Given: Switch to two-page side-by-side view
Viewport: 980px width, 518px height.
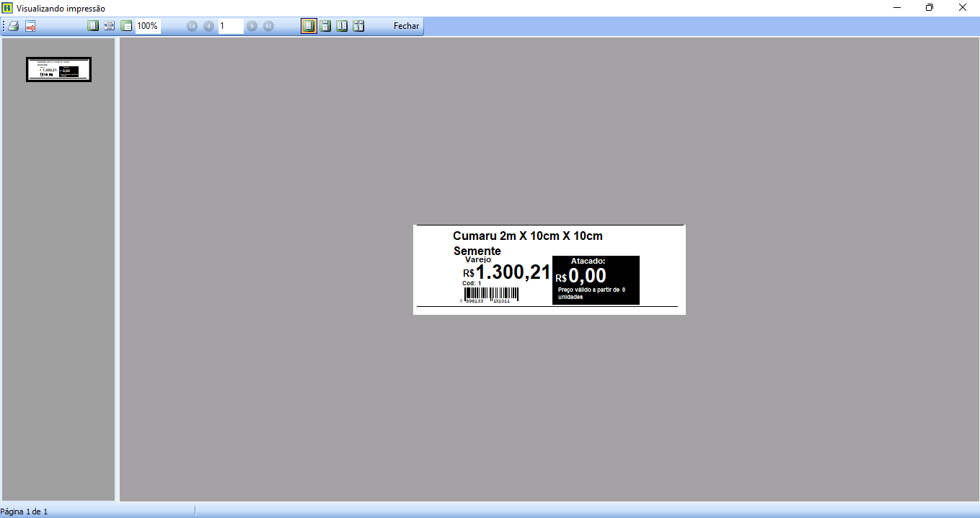Looking at the screenshot, I should click(x=342, y=26).
